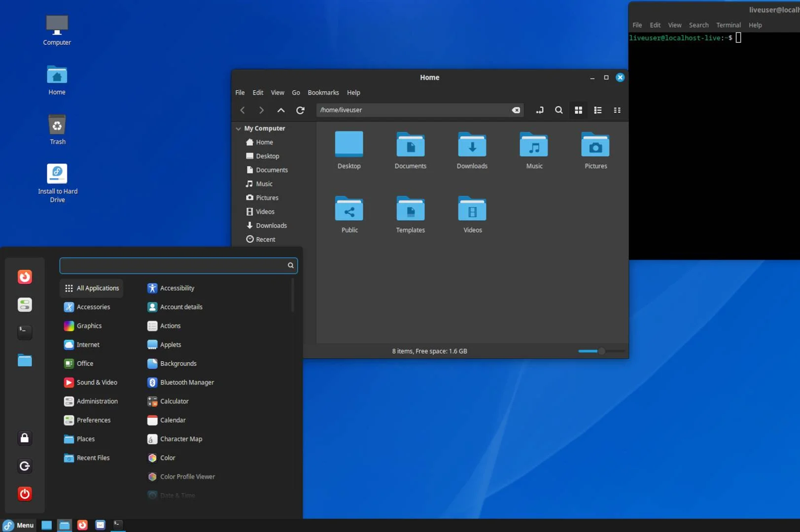Open the terminal emulator icon in menu sidebar
This screenshot has width=800, height=532.
[x=25, y=332]
